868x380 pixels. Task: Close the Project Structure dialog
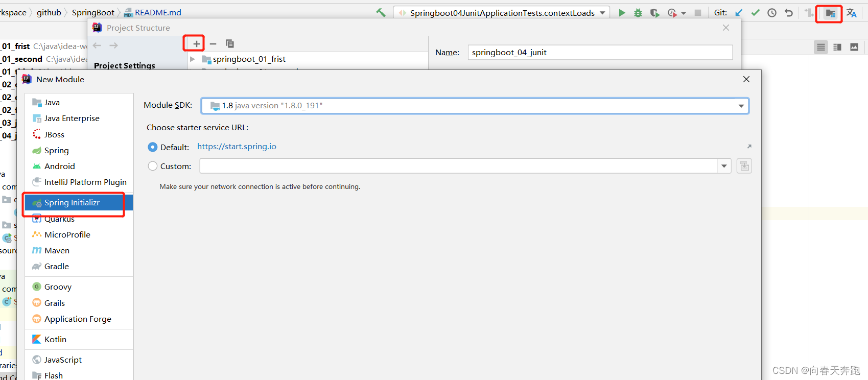[726, 28]
